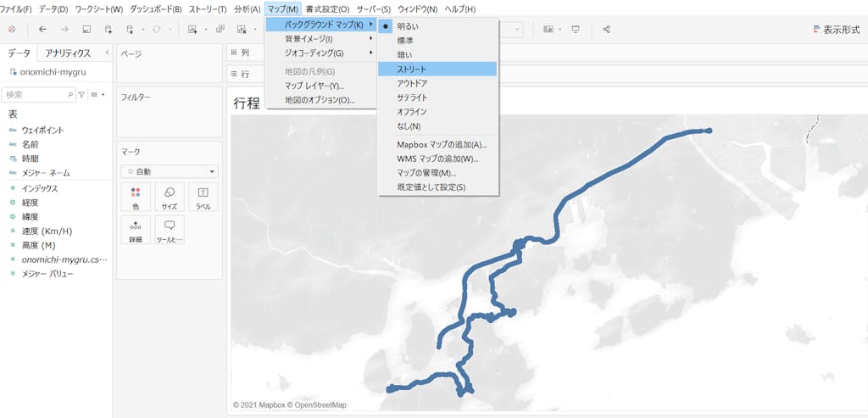The height and width of the screenshot is (418, 868).
Task: Click the Tableau logo start icon
Action: point(11,30)
